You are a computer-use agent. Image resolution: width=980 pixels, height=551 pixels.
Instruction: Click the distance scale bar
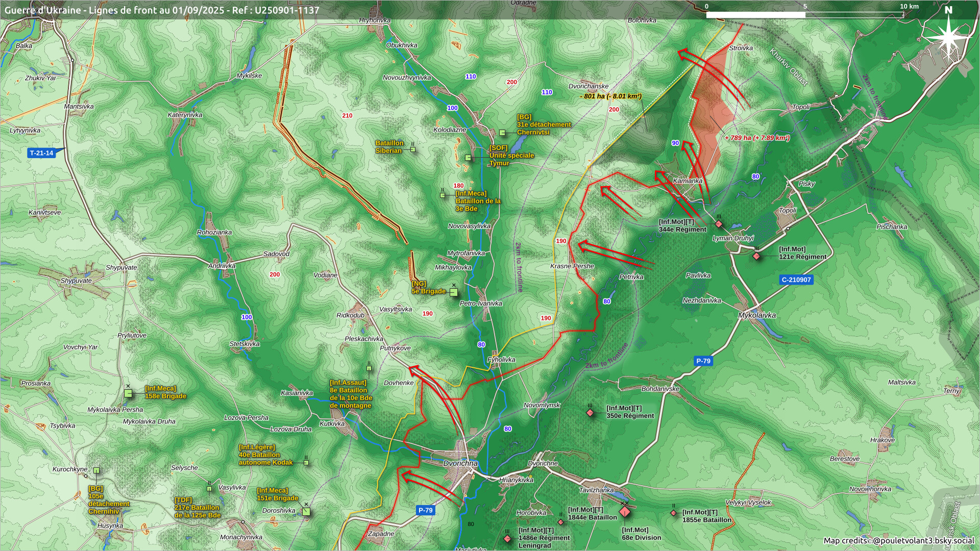tap(804, 14)
